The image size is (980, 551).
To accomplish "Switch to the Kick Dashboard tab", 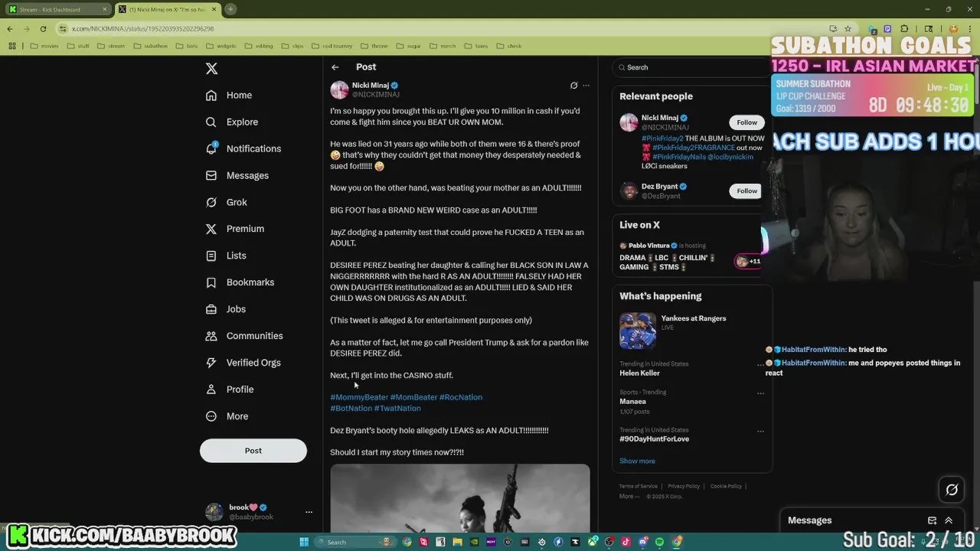I will (58, 9).
